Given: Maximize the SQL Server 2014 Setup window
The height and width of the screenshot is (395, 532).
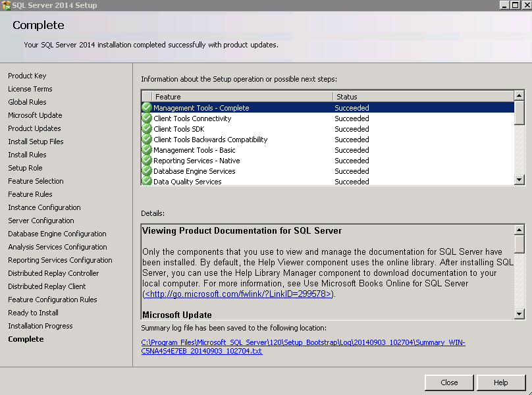Looking at the screenshot, I should coord(515,5).
